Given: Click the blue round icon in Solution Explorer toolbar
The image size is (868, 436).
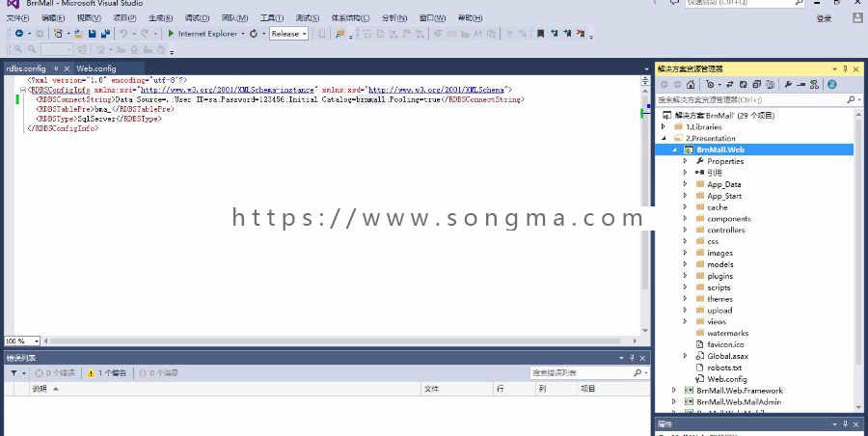Looking at the screenshot, I should point(831,85).
